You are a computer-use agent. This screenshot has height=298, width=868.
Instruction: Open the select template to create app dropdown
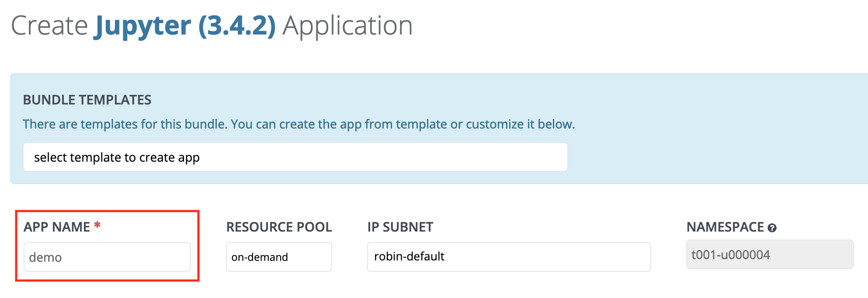[295, 157]
